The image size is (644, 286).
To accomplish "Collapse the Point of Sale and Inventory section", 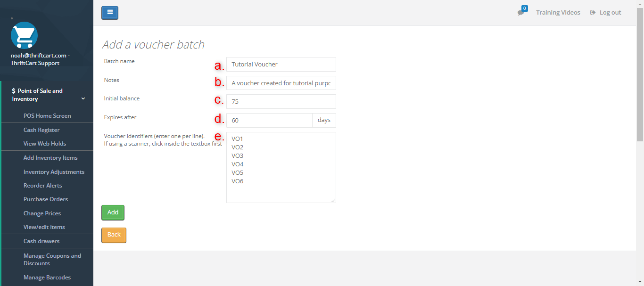I will coord(83,98).
